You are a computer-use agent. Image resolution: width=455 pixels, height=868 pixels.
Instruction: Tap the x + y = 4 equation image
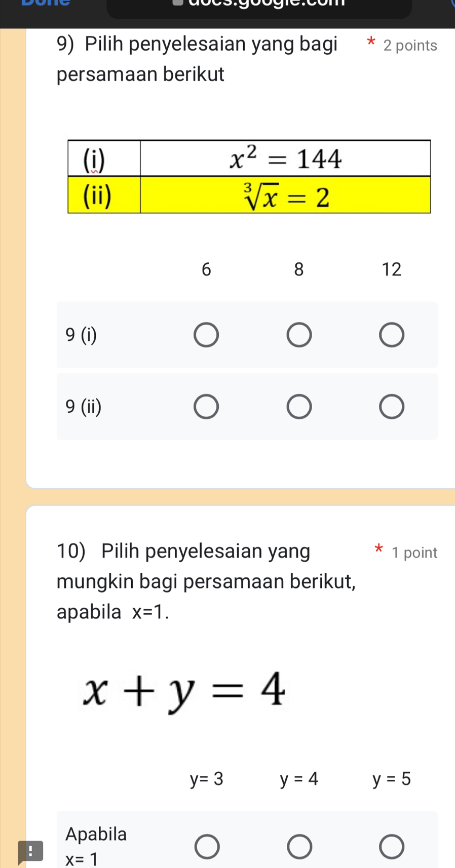(x=185, y=691)
